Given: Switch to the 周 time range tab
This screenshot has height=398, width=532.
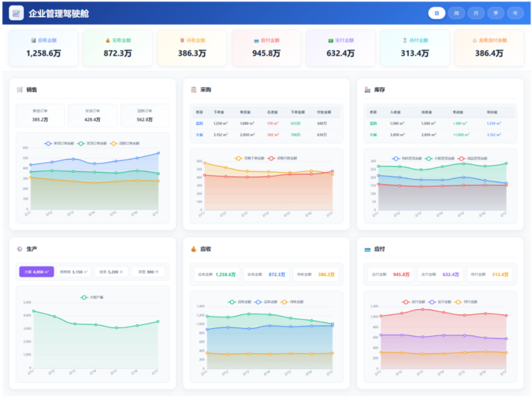Looking at the screenshot, I should click(456, 13).
